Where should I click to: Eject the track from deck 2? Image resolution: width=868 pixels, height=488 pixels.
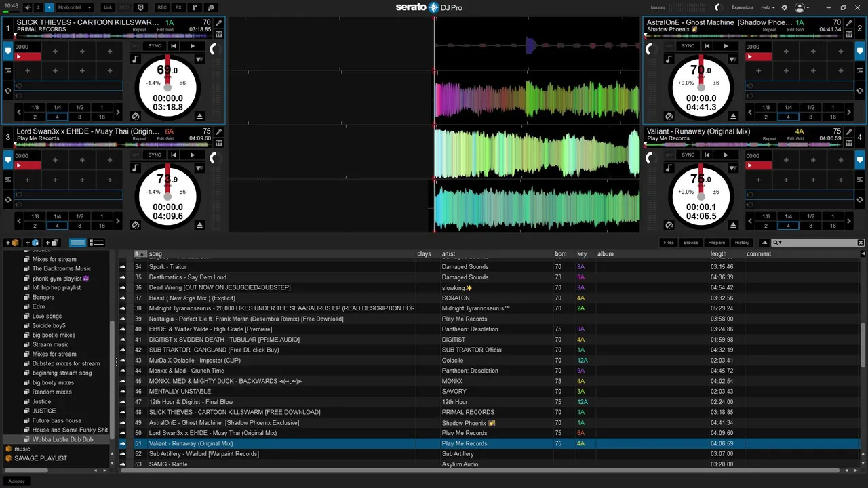coord(733,116)
